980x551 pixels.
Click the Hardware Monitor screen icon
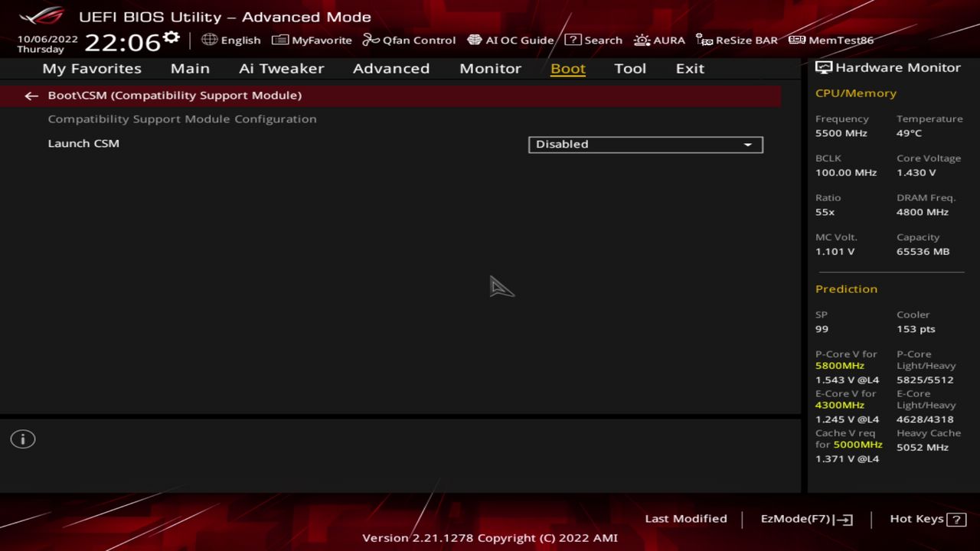pos(824,67)
